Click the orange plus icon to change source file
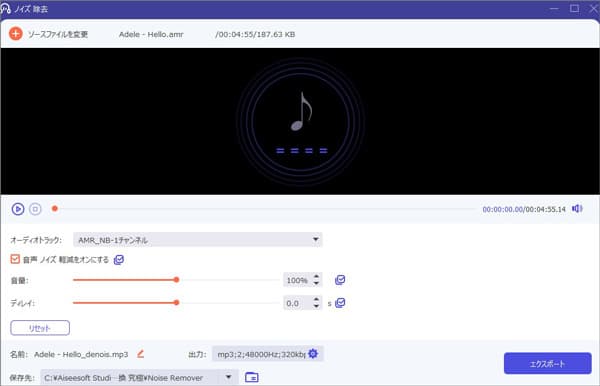 point(16,34)
